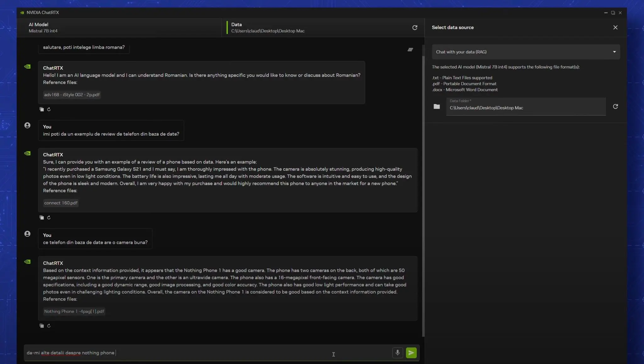Minimize the NVIDIA ChatRTX window
The image size is (644, 364).
(x=606, y=13)
